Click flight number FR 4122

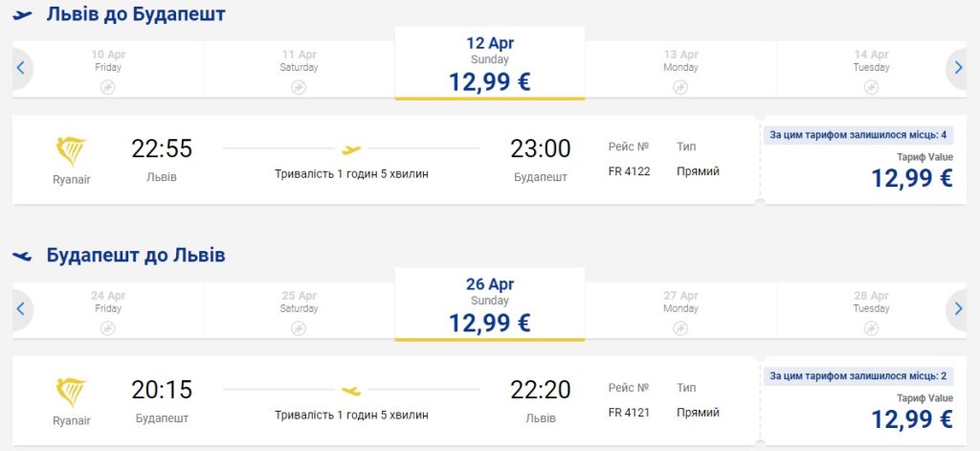629,171
